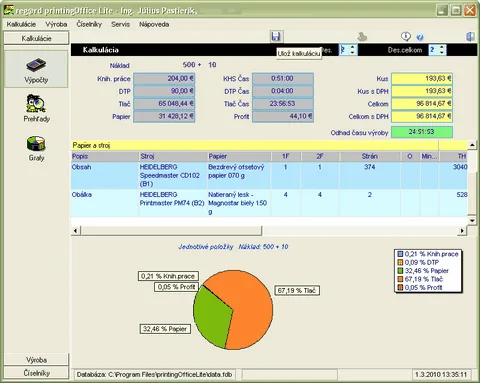480x383 pixels.
Task: Open the Kalkulácie menu
Action: coord(21,24)
